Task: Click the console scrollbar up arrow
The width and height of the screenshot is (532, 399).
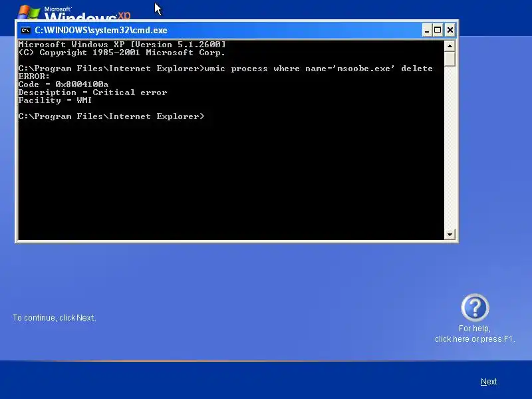Action: point(450,46)
